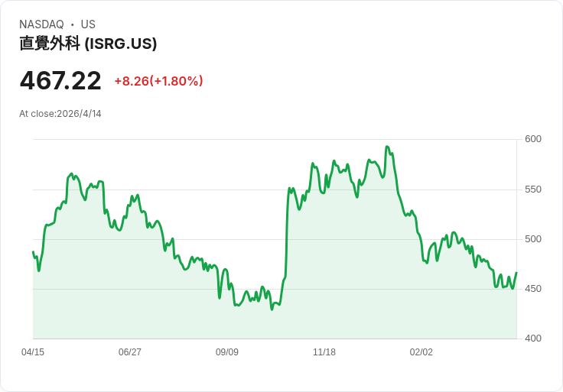The image size is (563, 392).
Task: Click the highest peak of the price line
Action: click(x=387, y=147)
